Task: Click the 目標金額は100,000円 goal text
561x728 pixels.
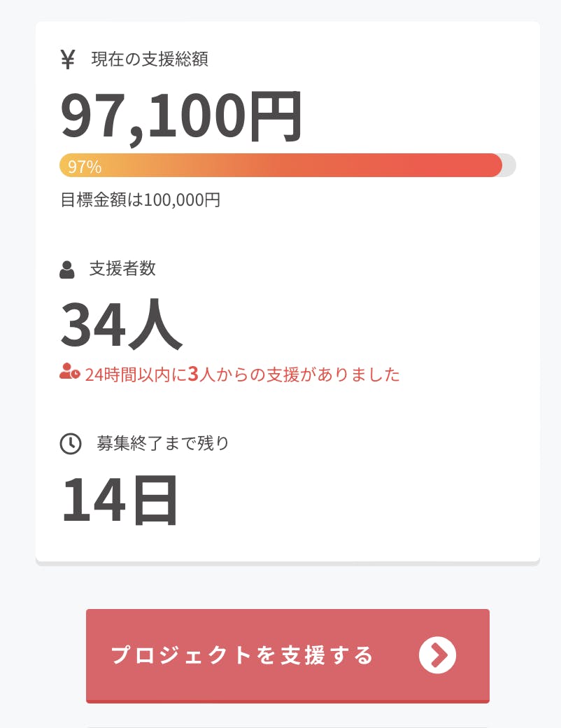Action: (141, 200)
